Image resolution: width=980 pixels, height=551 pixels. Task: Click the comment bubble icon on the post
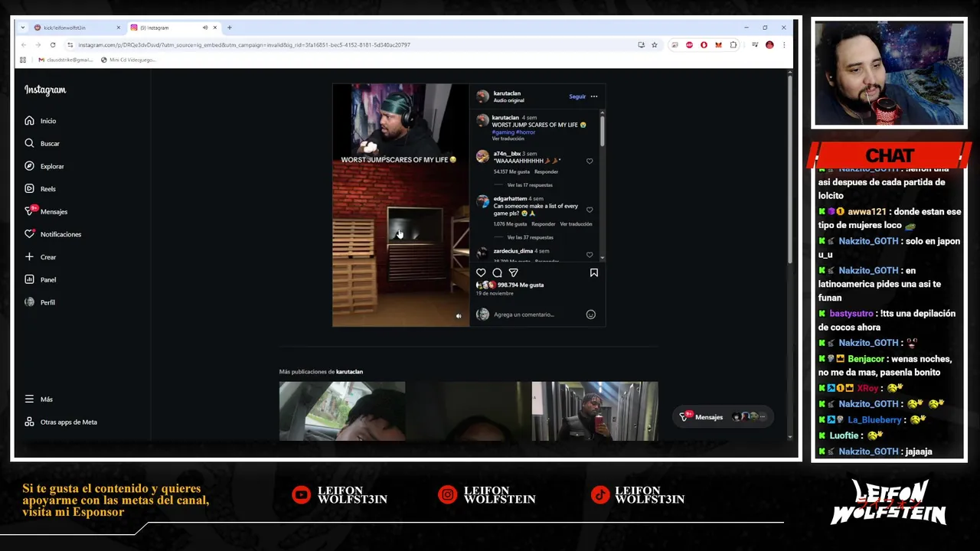(x=497, y=272)
